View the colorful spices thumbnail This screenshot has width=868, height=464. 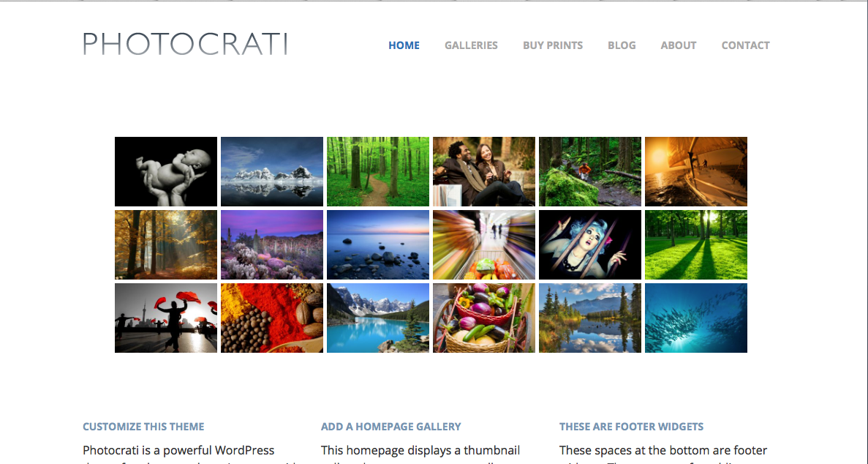(x=272, y=318)
